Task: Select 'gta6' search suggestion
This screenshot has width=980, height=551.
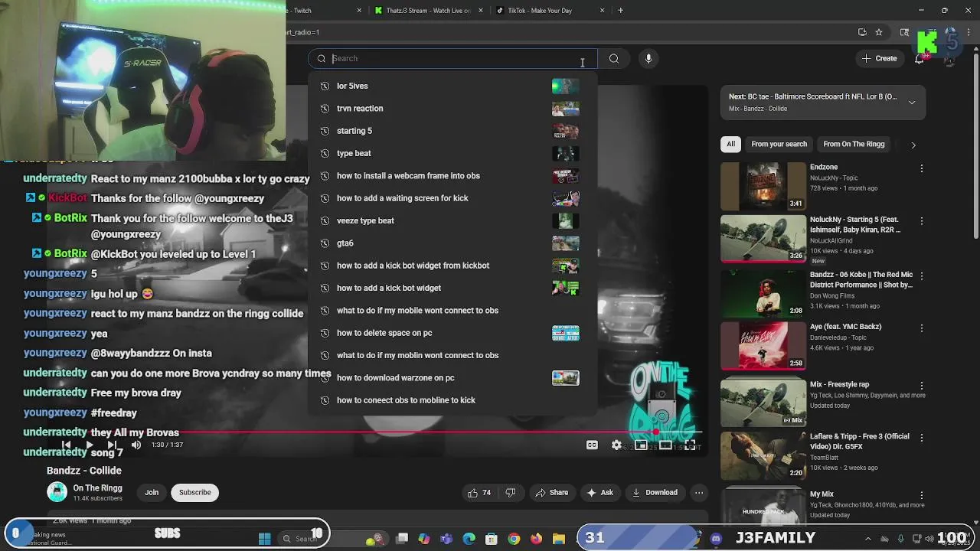Action: coord(452,243)
